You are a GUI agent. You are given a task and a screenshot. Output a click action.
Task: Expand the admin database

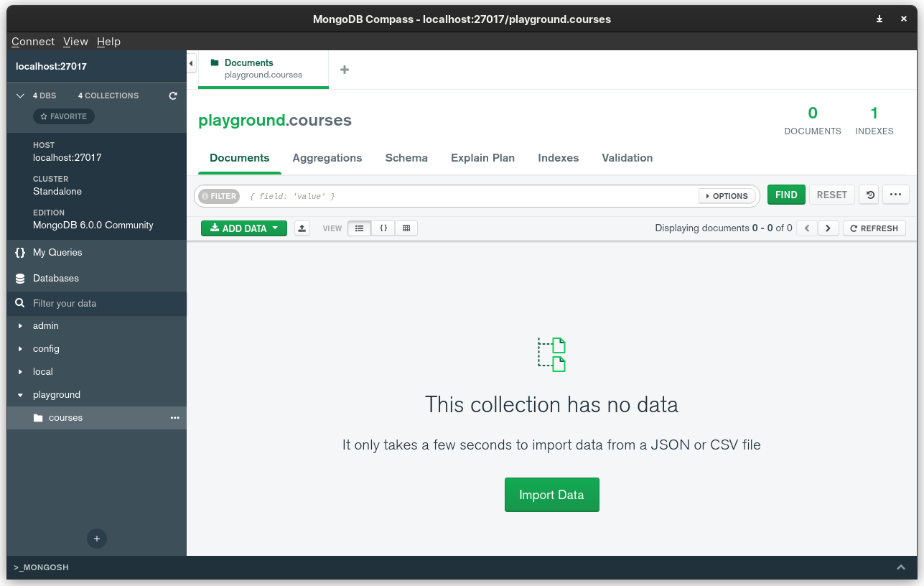[x=21, y=326]
